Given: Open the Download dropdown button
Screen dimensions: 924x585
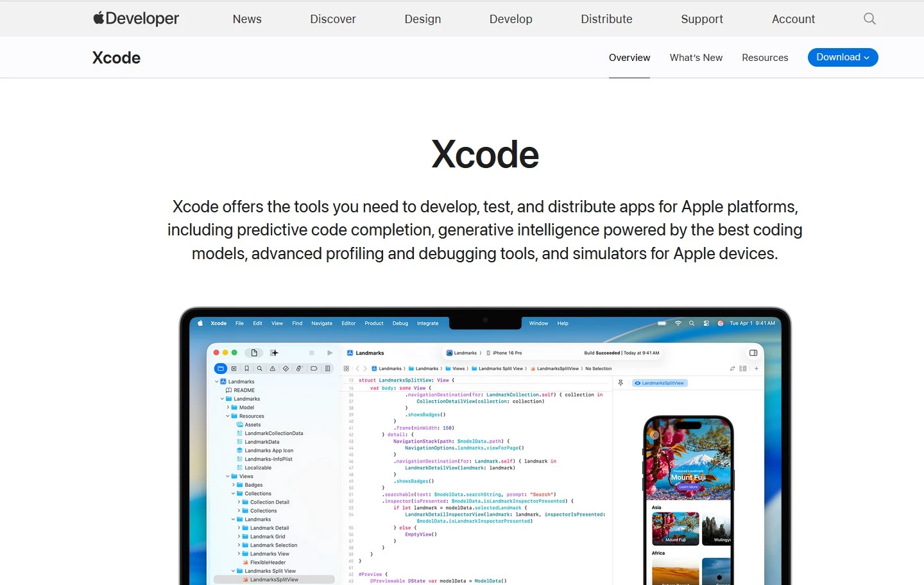Looking at the screenshot, I should coord(843,57).
